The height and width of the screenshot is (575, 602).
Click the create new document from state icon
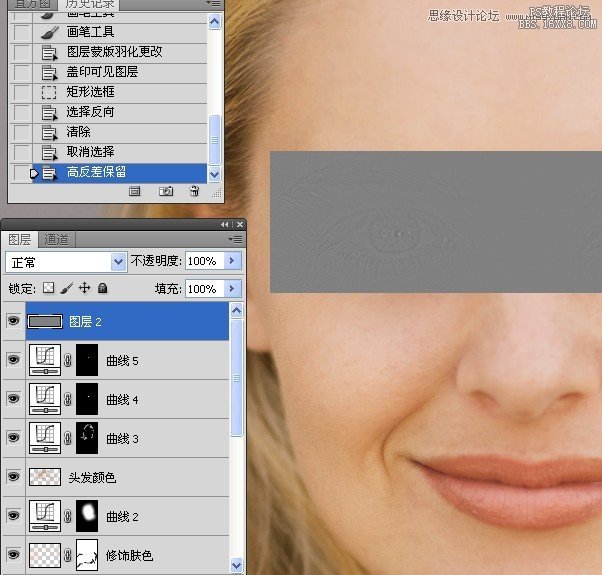coord(134,191)
